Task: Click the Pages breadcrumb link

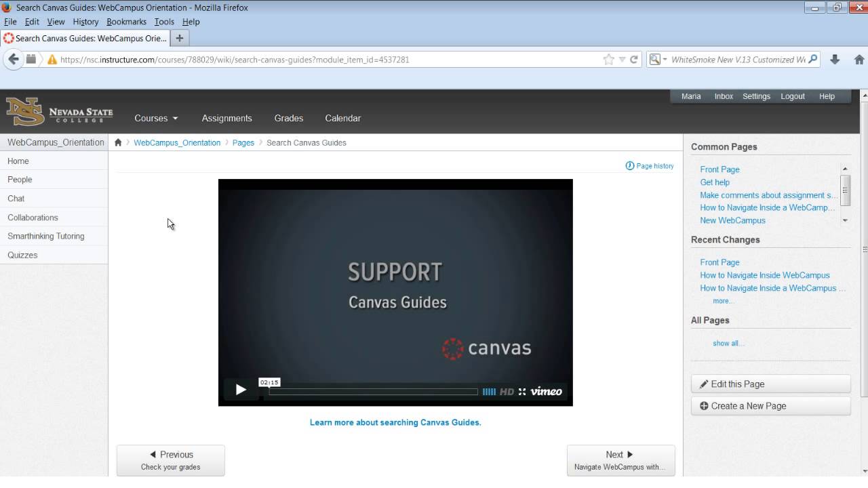Action: pos(243,142)
